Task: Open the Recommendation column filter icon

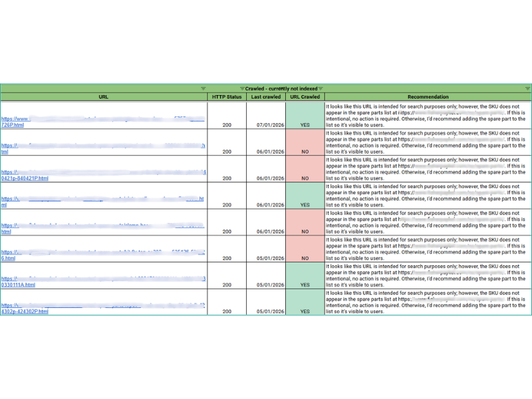Action: [x=527, y=88]
